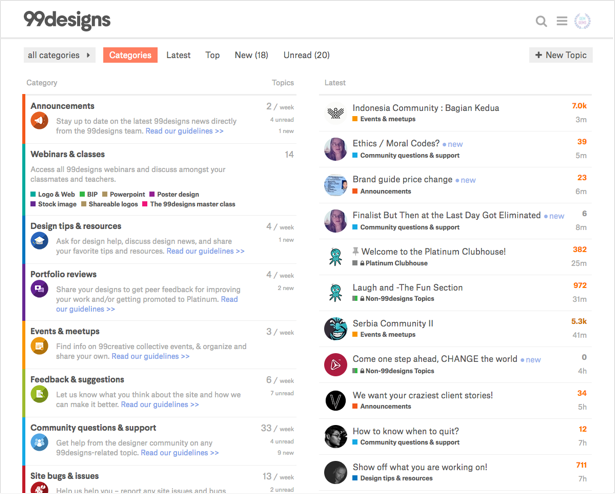Sort by the Topics column header
Screen dimensions: 615x494
[283, 83]
